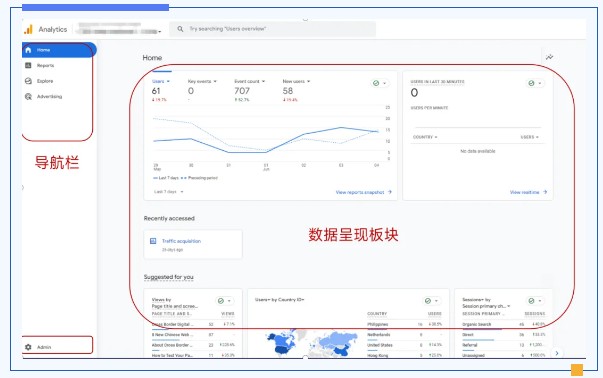Open data quality check on Sessions by card

[535, 301]
